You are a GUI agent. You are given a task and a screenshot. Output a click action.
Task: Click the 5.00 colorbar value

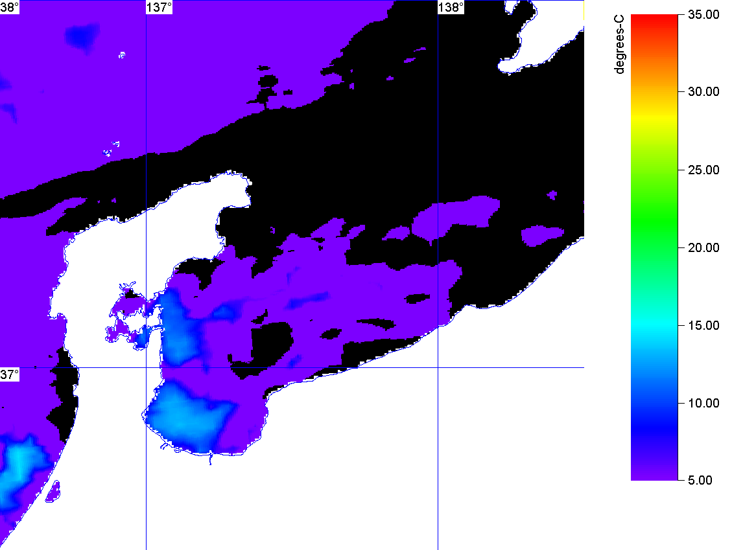pos(700,480)
